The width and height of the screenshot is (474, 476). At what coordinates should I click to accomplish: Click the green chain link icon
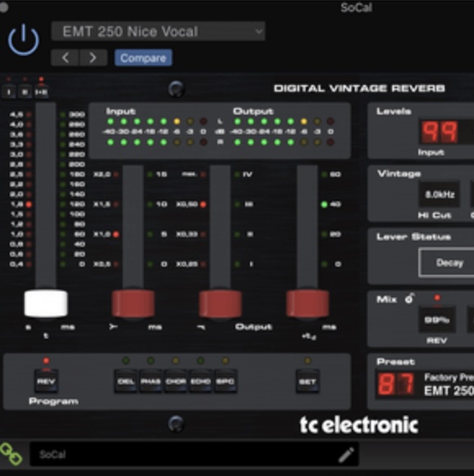[x=11, y=454]
